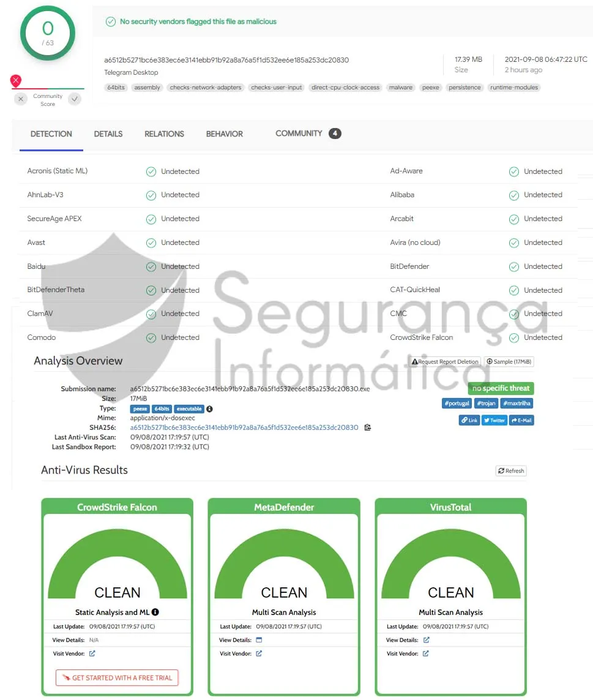Image resolution: width=593 pixels, height=700 pixels.
Task: Click Acronis (Static ML) undetected check icon
Action: pyautogui.click(x=151, y=171)
